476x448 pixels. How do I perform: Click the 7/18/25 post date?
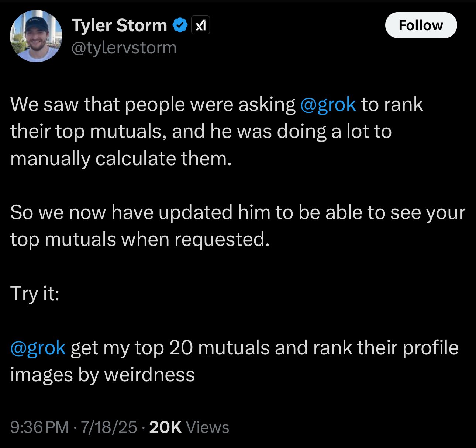pos(109,427)
